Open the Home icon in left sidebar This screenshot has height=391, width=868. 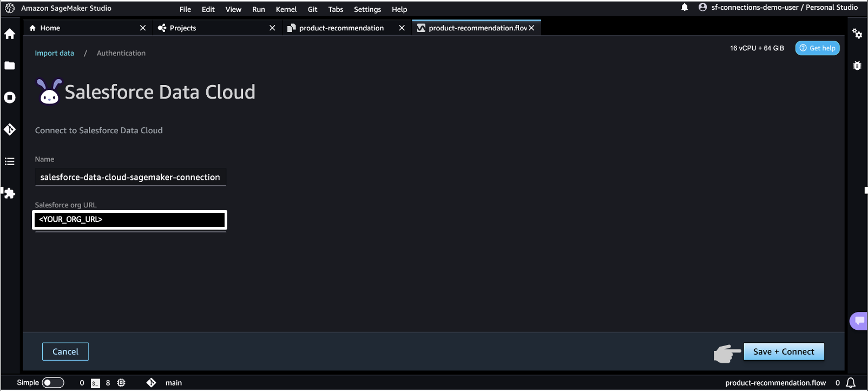pyautogui.click(x=10, y=34)
